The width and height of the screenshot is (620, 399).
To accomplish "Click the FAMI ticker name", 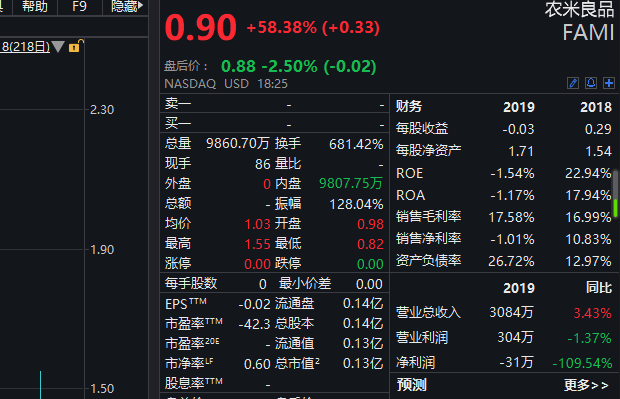I will 588,32.
